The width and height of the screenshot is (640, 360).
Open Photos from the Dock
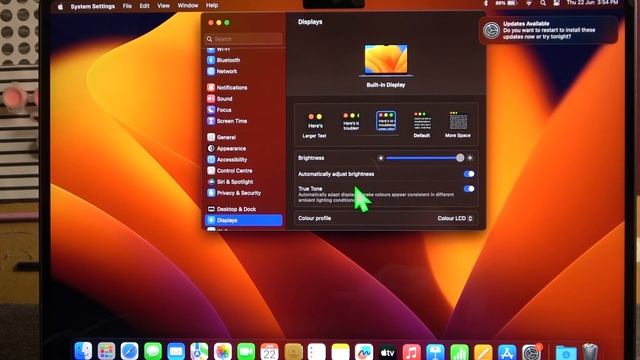point(222,351)
